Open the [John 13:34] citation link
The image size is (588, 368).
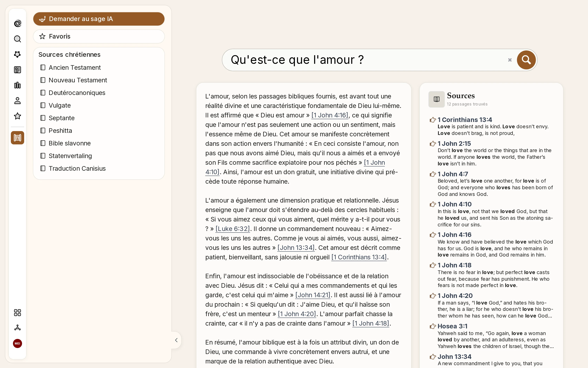click(x=296, y=248)
